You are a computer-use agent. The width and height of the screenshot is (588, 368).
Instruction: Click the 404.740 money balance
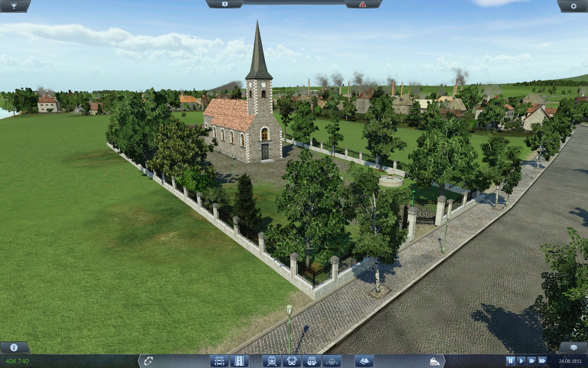tap(17, 361)
